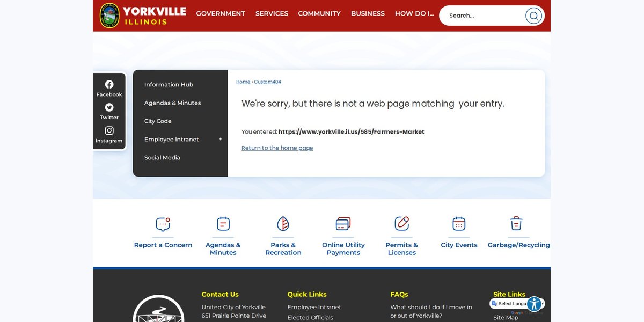Click the search magnifier icon
This screenshot has height=322, width=644.
click(533, 16)
